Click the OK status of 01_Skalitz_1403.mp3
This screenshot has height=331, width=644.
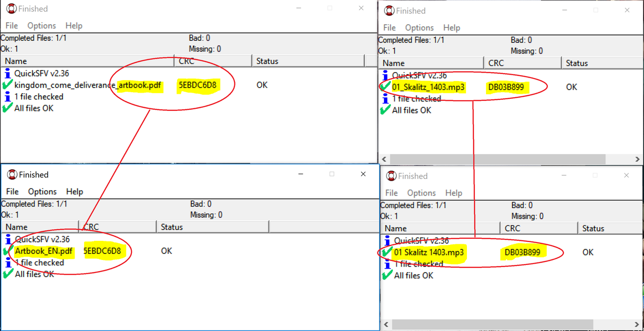point(572,87)
